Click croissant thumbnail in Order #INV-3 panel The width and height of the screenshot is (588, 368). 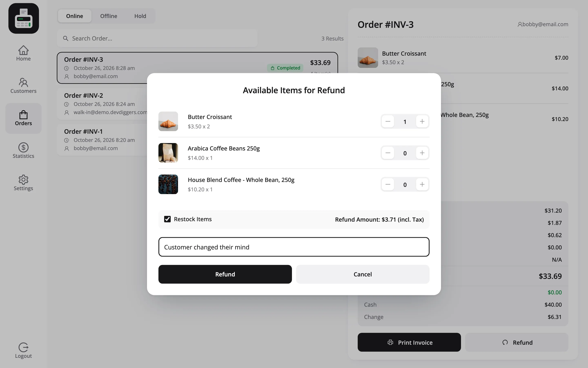(x=368, y=58)
